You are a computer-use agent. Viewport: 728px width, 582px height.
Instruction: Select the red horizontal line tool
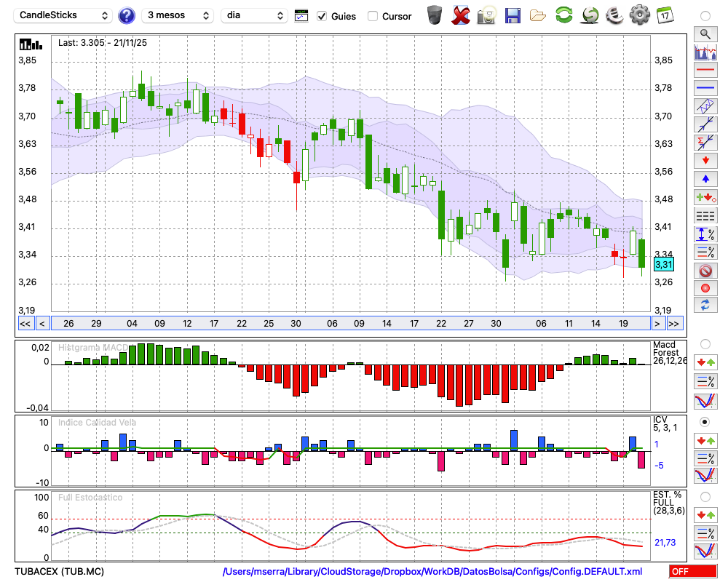705,70
